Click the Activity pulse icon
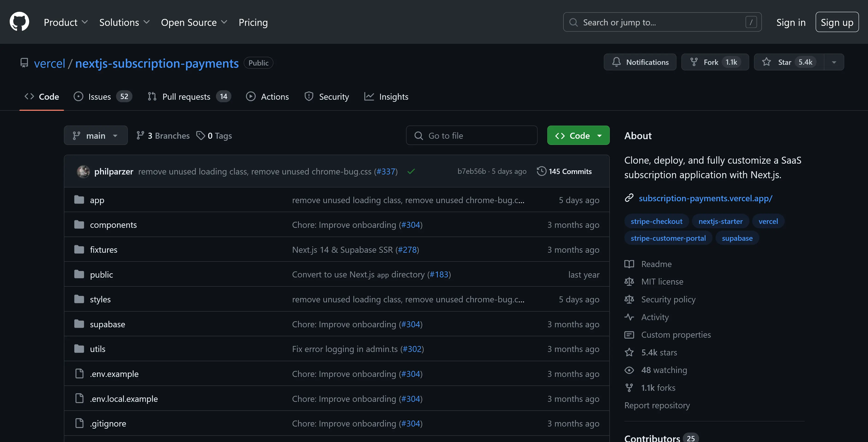Image resolution: width=868 pixels, height=442 pixels. [x=629, y=317]
